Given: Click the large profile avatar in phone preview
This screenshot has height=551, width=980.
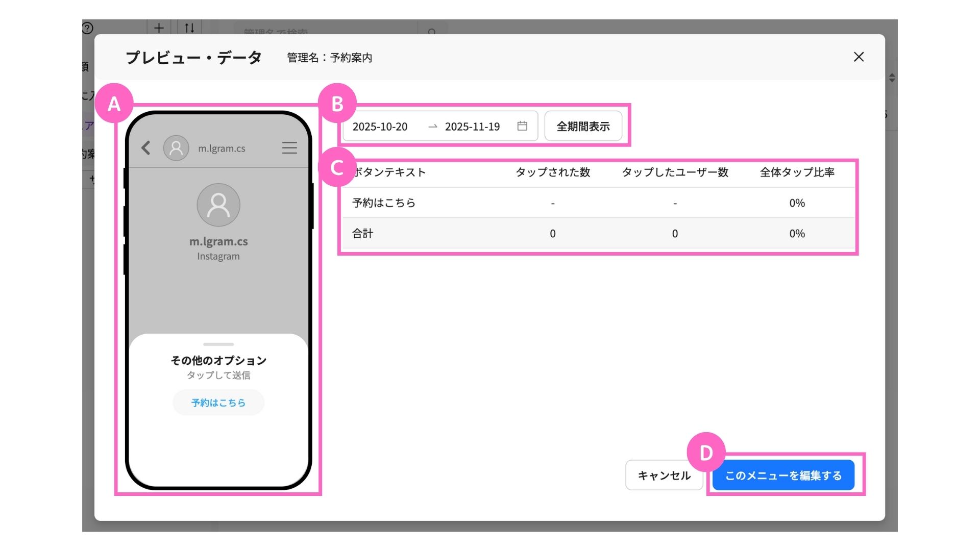Looking at the screenshot, I should (x=218, y=205).
